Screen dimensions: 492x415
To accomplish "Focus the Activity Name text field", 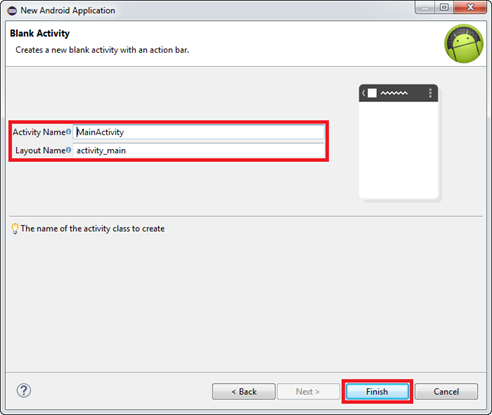I will 199,132.
